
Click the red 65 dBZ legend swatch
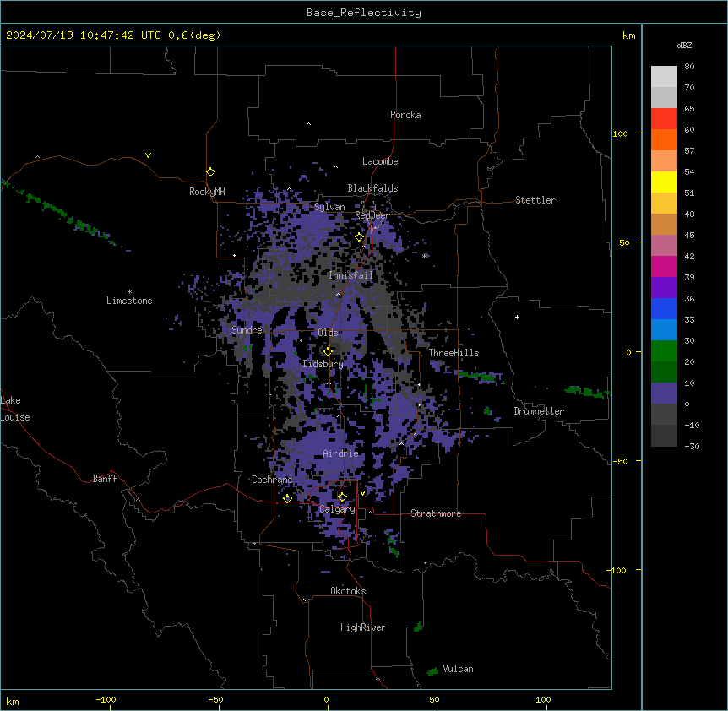(x=664, y=118)
